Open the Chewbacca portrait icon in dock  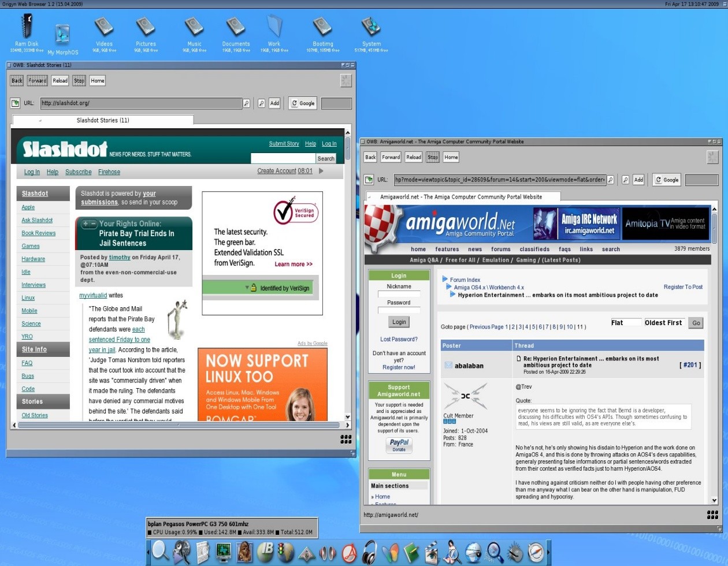click(x=244, y=552)
